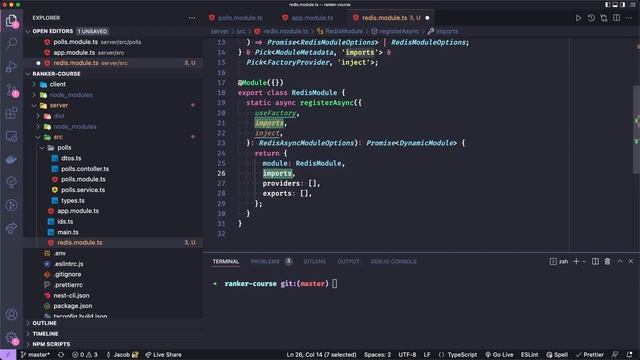Open package.json in file tree
Screen dimensions: 640x360
(73, 306)
